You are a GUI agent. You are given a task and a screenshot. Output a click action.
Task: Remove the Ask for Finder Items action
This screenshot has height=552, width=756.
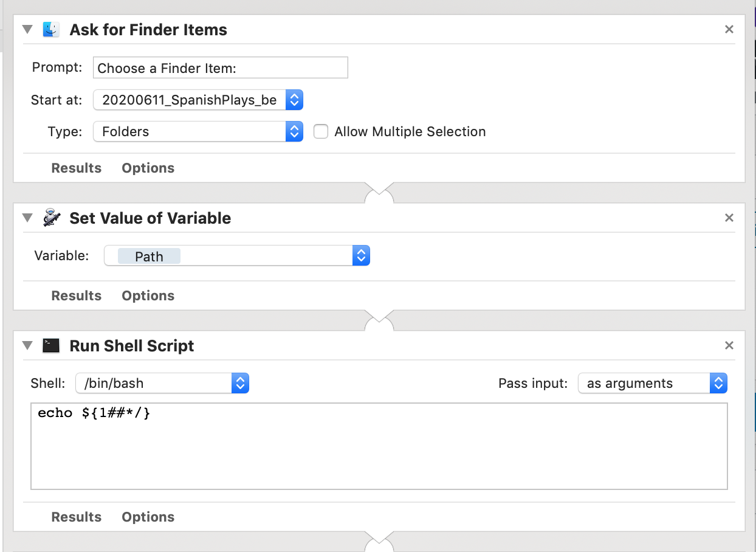point(729,29)
